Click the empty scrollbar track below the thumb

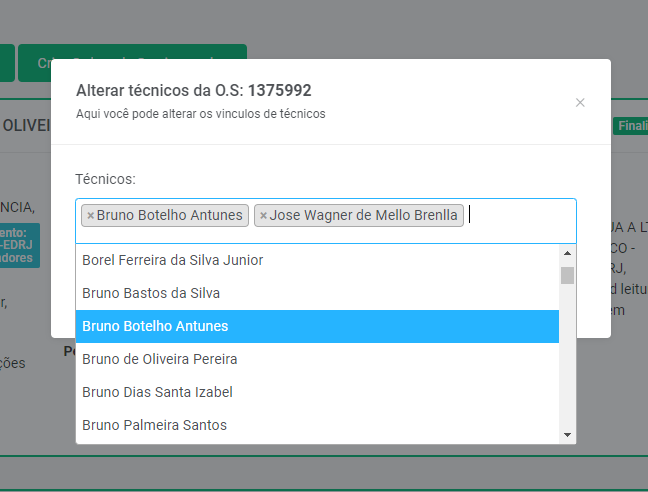click(567, 360)
